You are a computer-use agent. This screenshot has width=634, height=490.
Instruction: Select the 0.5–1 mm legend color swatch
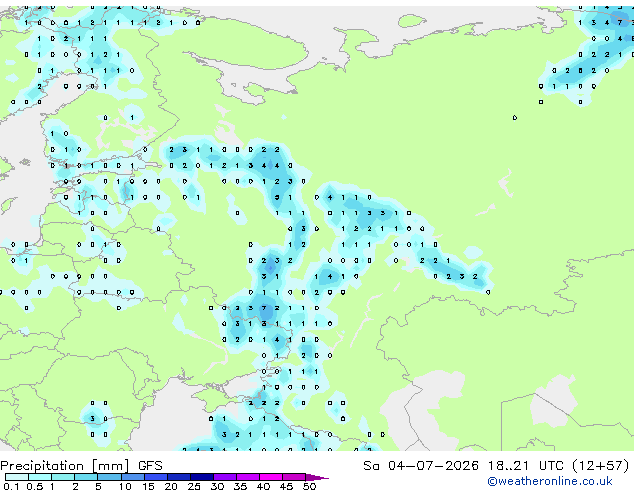pos(40,477)
